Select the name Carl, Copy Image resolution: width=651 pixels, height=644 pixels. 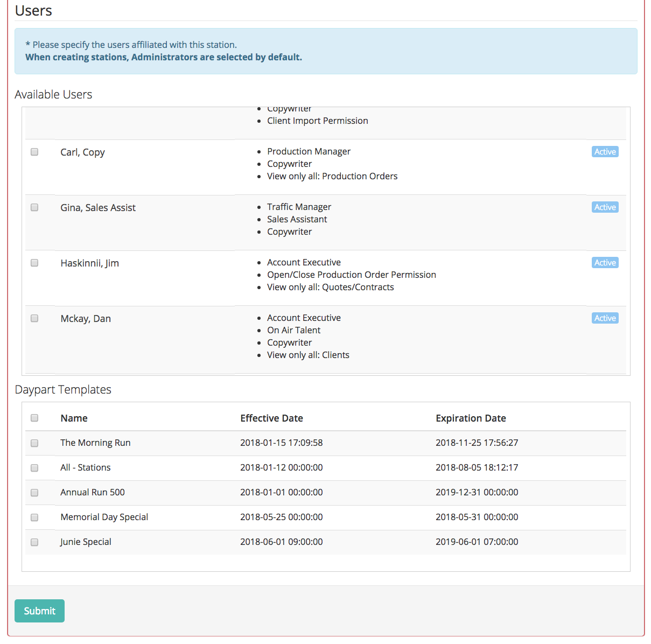(82, 152)
